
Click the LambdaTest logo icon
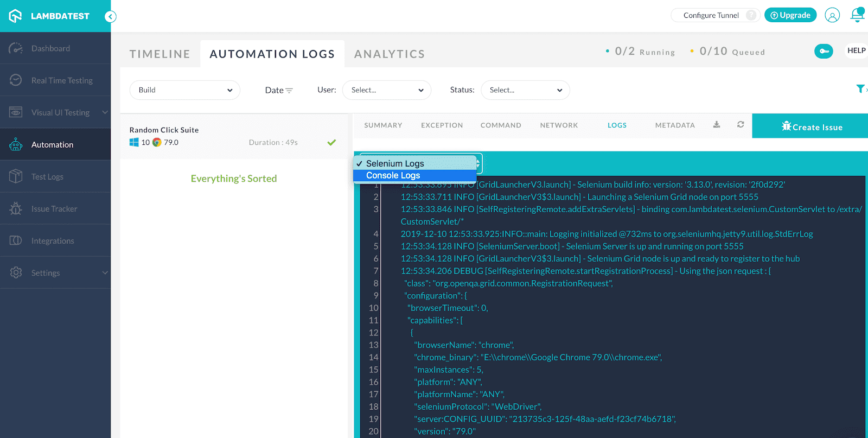click(x=15, y=16)
